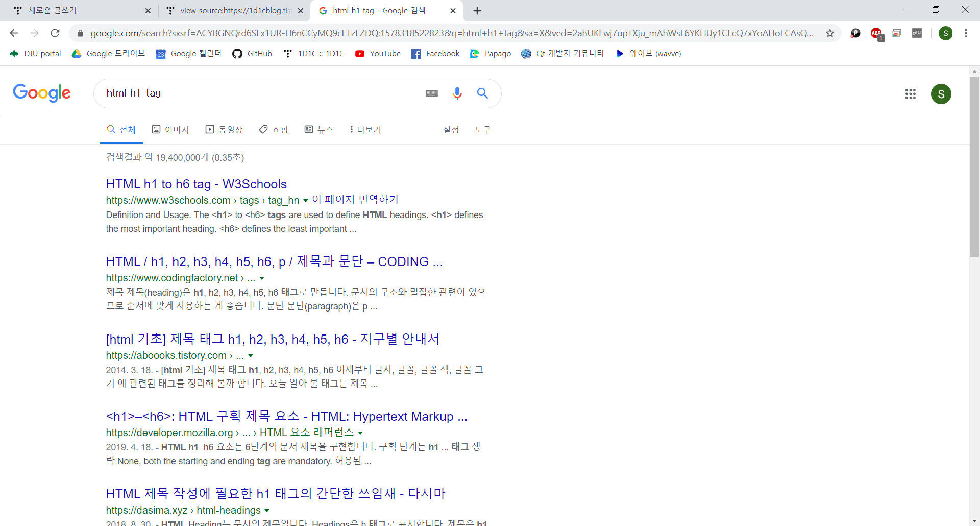
Task: Open the 설정 settings menu
Action: click(451, 130)
